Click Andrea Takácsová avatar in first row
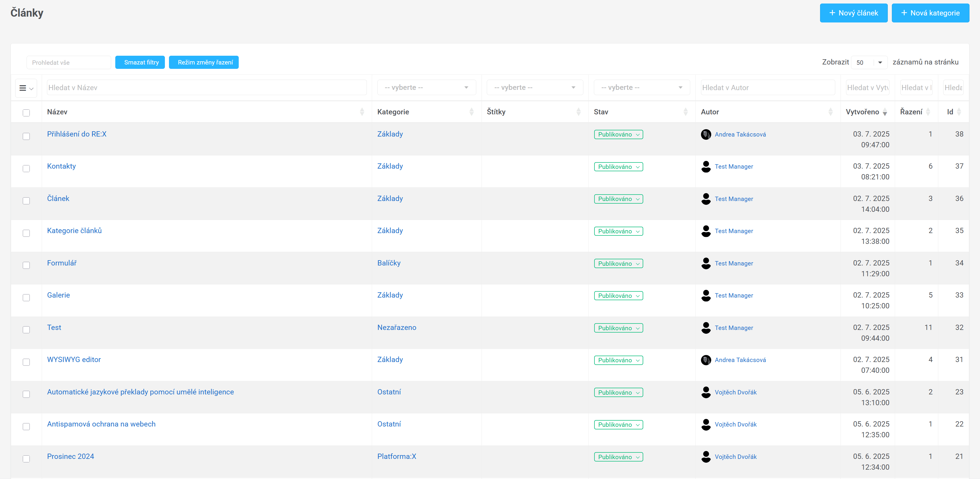The height and width of the screenshot is (479, 980). point(706,134)
